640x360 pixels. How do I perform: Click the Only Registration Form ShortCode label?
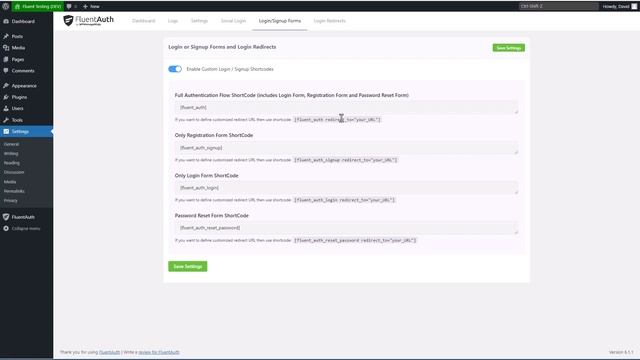pyautogui.click(x=214, y=135)
